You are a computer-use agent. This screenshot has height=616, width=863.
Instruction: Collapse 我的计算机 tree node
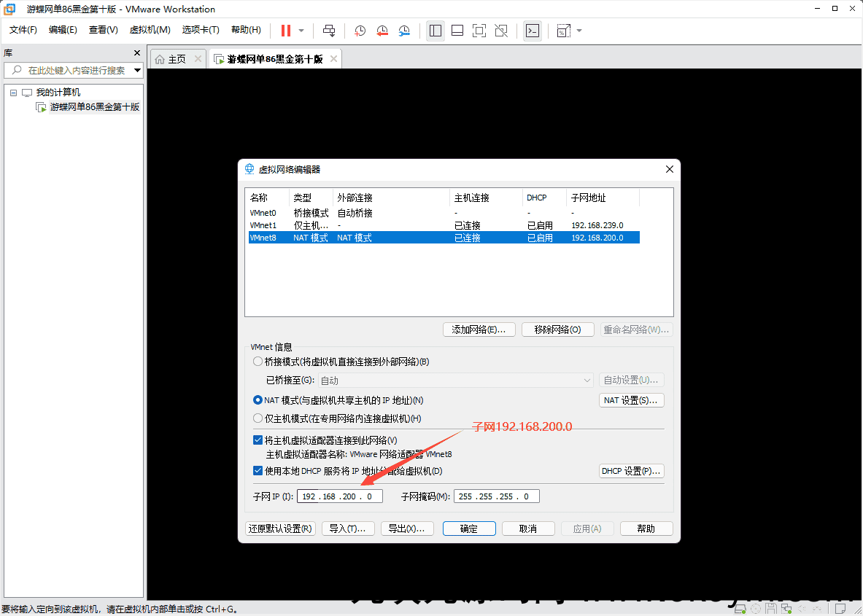13,93
